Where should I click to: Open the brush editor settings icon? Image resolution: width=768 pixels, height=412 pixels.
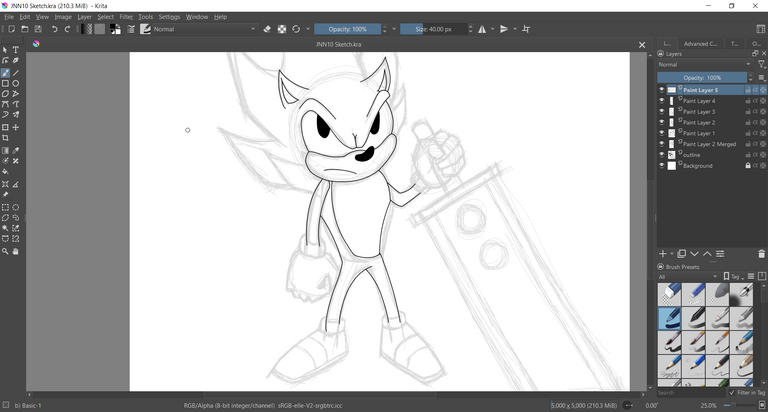coord(131,29)
